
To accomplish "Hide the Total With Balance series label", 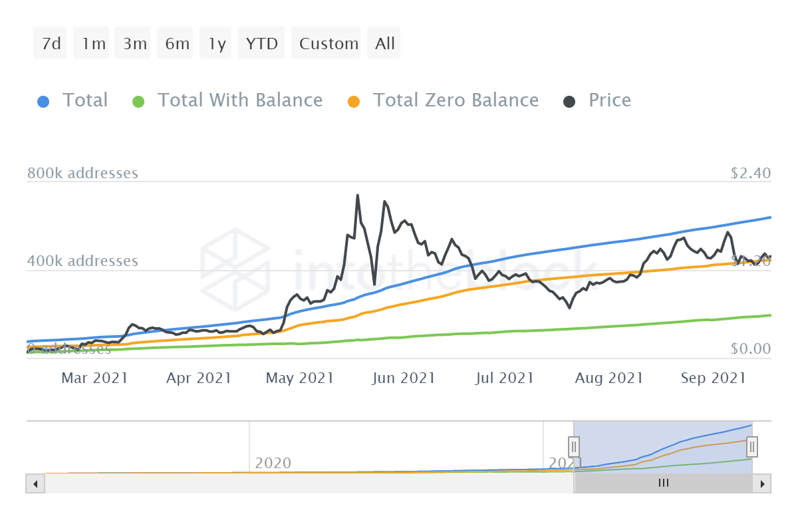I will coord(239,100).
